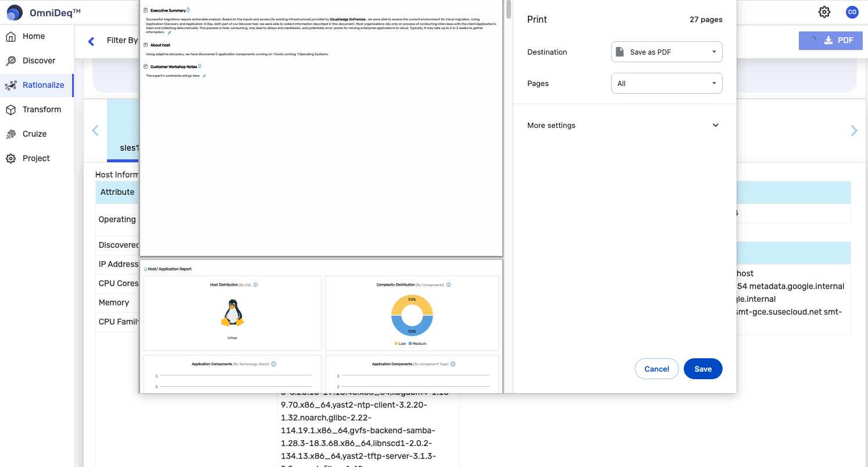Viewport: 868px width, 467px height.
Task: Select the sles1 host tab
Action: pos(123,131)
